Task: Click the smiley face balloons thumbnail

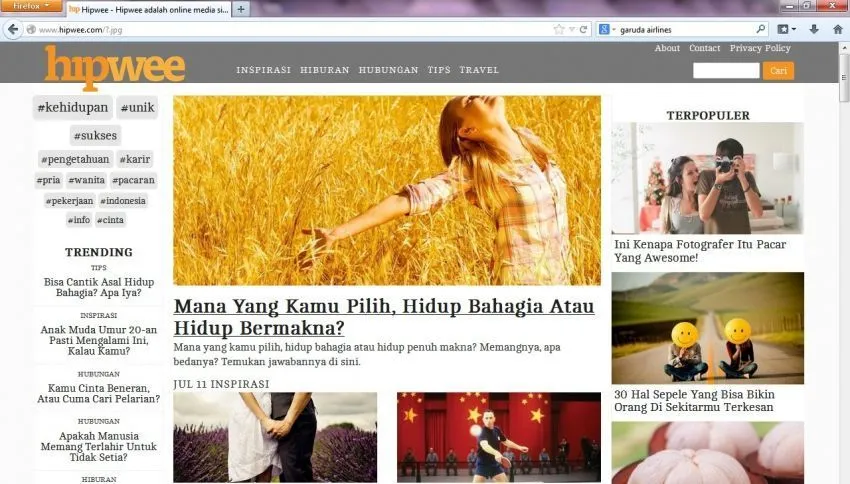Action: tap(707, 328)
